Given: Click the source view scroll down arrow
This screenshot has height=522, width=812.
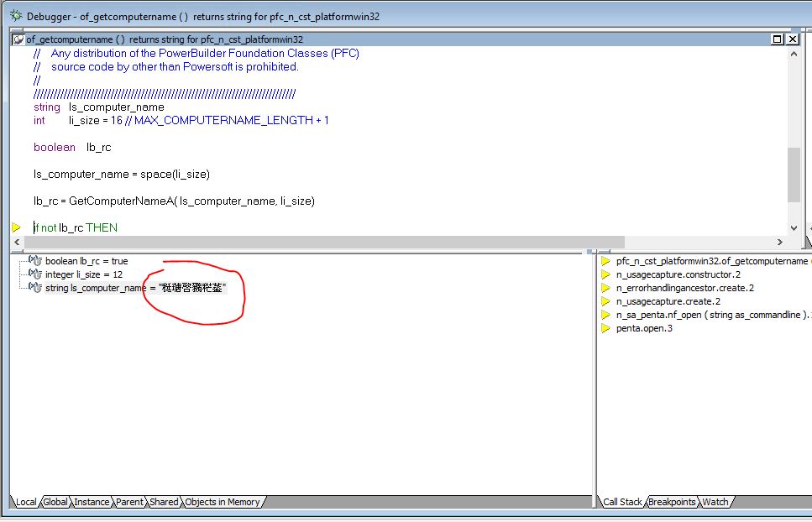Looking at the screenshot, I should tap(794, 227).
